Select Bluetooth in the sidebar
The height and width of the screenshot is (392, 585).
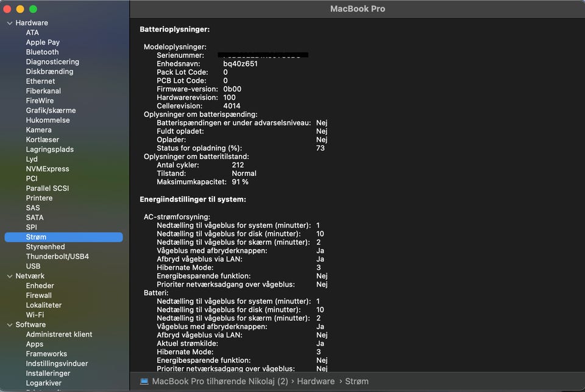click(x=42, y=52)
